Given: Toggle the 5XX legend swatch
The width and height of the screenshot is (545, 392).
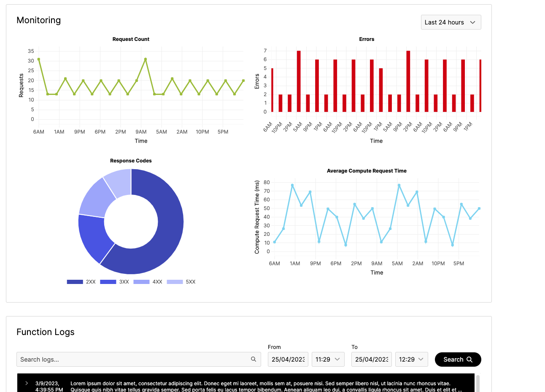Looking at the screenshot, I should 175,282.
